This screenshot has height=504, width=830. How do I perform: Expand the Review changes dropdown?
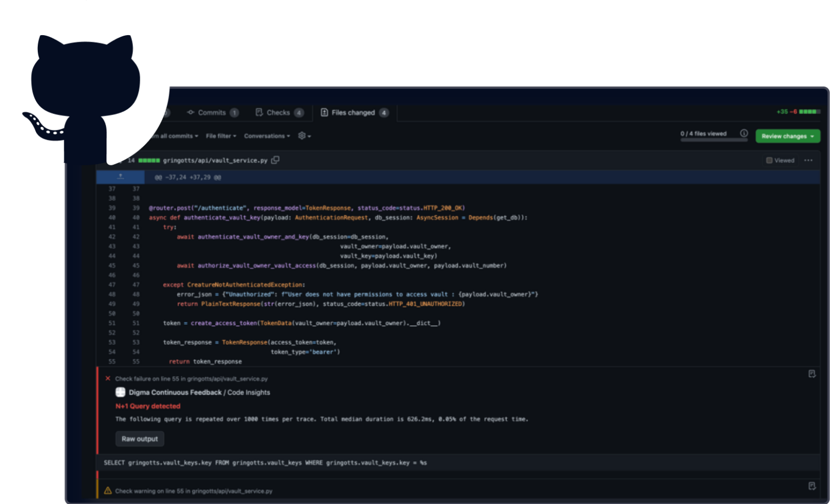coord(787,136)
